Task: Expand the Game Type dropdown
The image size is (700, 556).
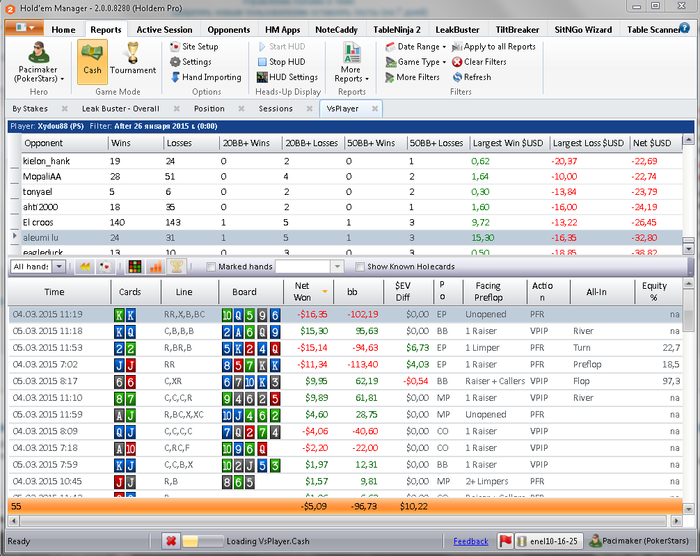Action: click(x=417, y=62)
